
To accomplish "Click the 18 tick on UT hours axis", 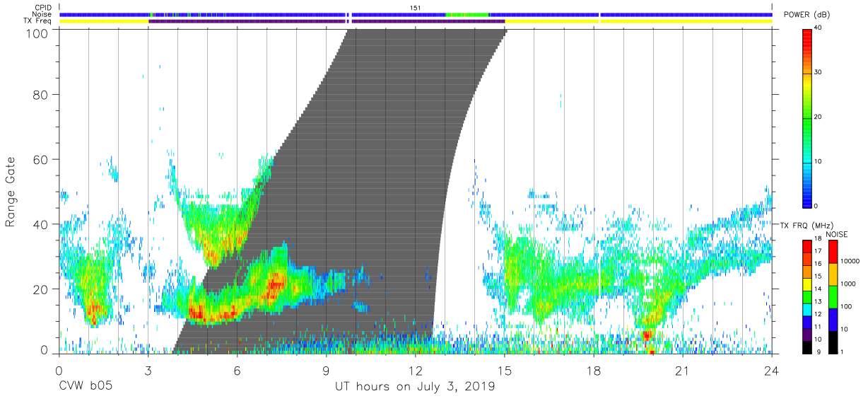I will [x=594, y=371].
